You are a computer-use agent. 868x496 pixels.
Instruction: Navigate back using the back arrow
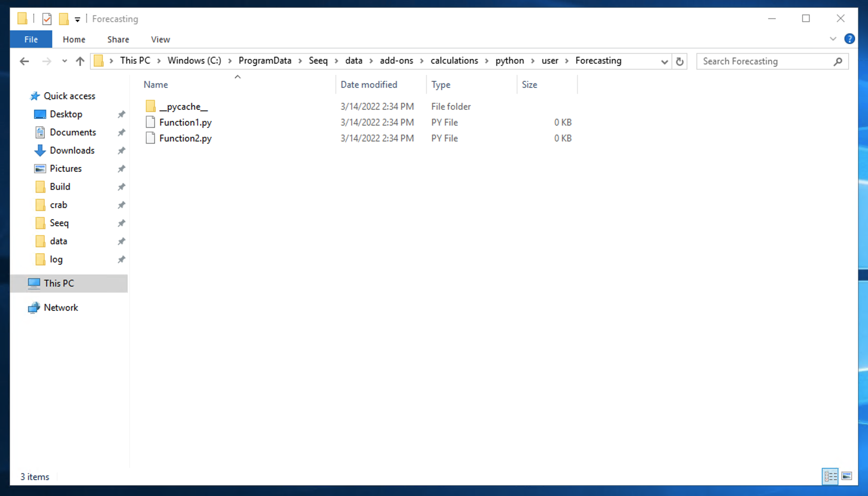[24, 61]
